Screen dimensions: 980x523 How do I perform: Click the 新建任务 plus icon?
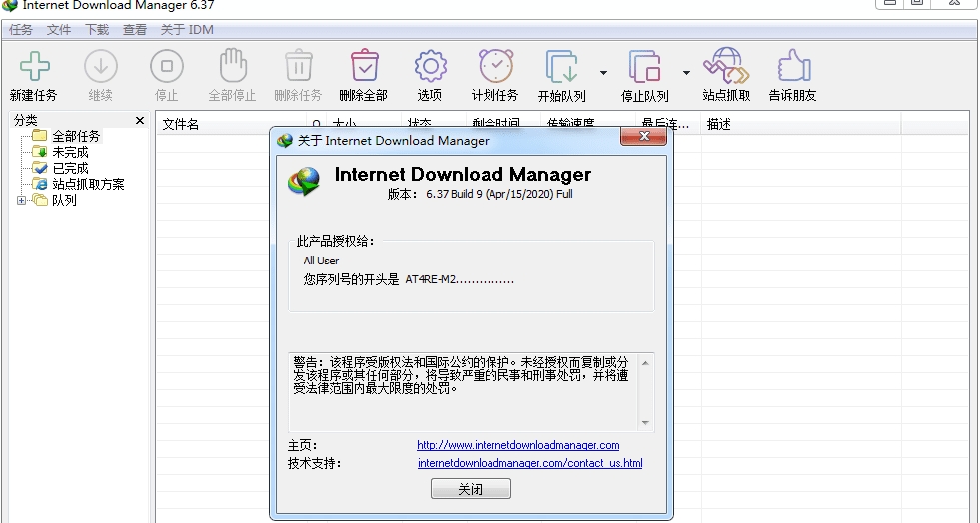[x=34, y=66]
